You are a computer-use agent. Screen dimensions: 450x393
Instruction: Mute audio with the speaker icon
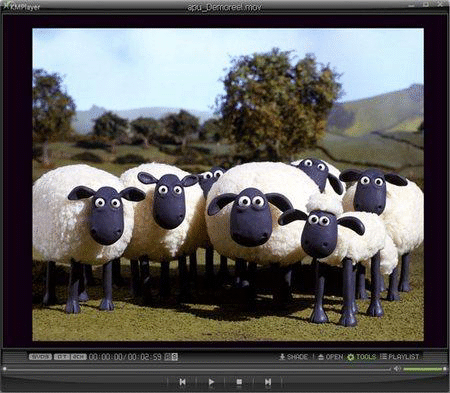tap(397, 369)
